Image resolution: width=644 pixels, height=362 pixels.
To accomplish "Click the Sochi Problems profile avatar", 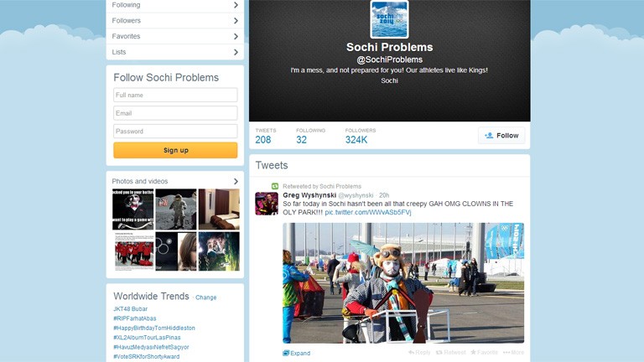I will point(389,19).
